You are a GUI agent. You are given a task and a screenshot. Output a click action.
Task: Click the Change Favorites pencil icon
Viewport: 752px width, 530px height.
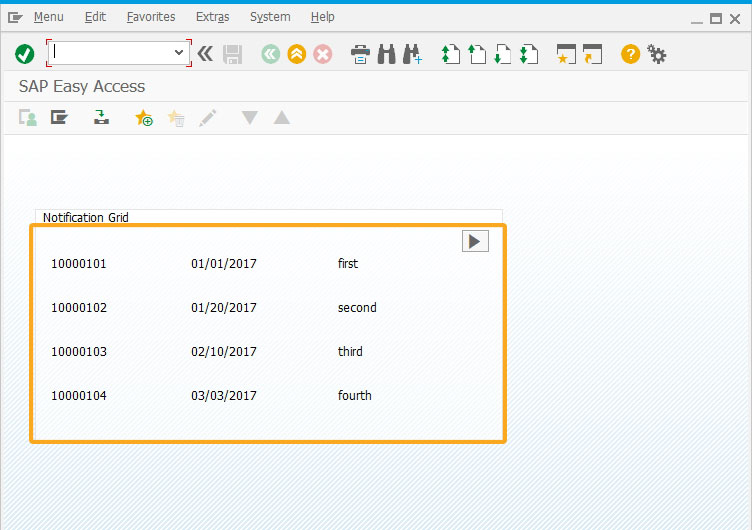point(208,118)
